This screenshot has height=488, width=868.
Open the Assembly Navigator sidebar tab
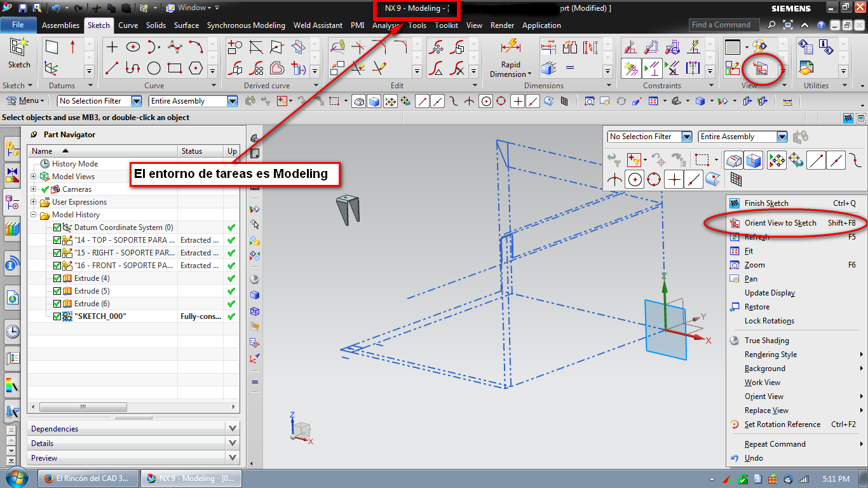[x=12, y=148]
